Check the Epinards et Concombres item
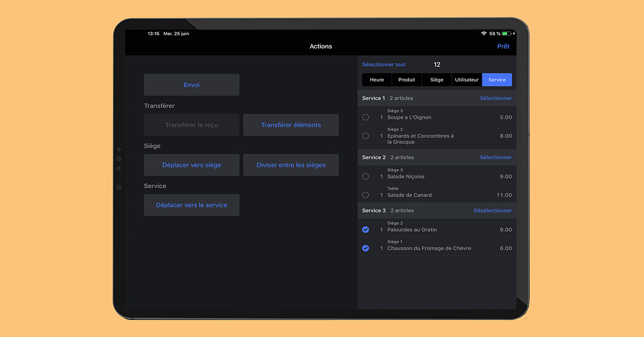644x337 pixels. point(365,136)
